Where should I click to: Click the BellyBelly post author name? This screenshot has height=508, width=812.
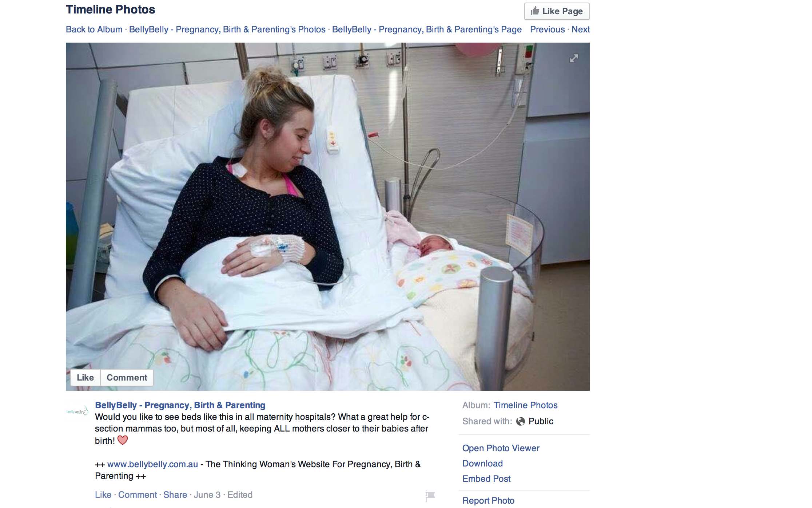[180, 405]
